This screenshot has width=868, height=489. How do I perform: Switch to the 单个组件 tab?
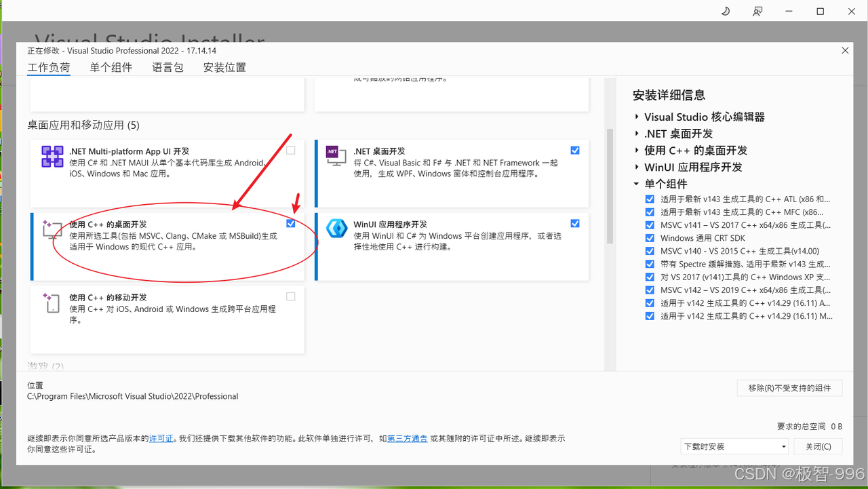(111, 68)
